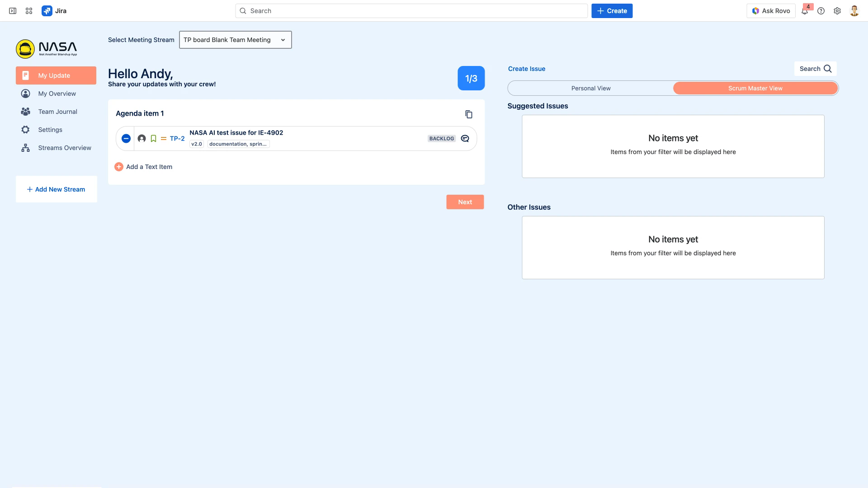Remove TP-2 issue with the minus icon
Image resolution: width=868 pixels, height=488 pixels.
click(126, 139)
